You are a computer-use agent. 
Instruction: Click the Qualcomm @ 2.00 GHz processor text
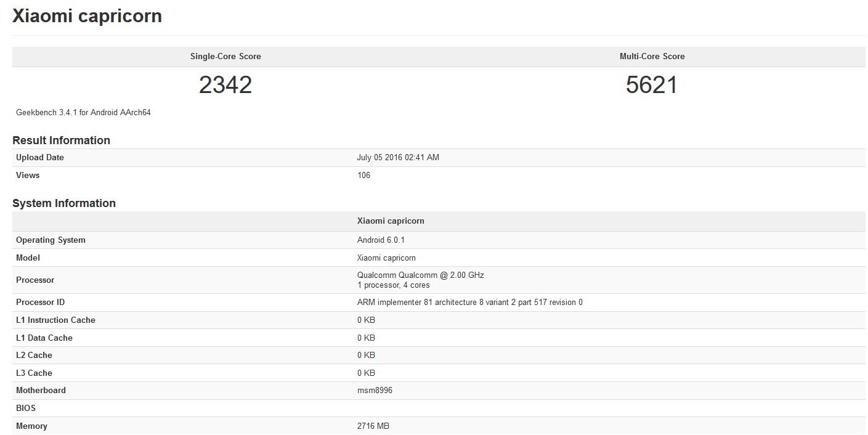[420, 275]
